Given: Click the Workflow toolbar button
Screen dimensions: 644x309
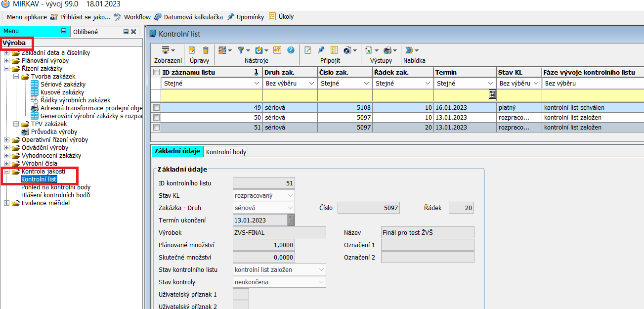Looking at the screenshot, I should (x=132, y=17).
